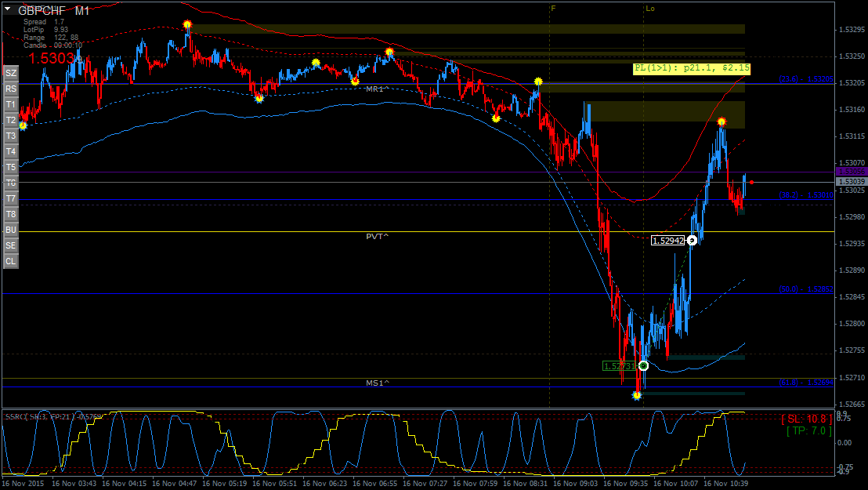The image size is (868, 490).
Task: Click the gray 1.53039 current price tag
Action: pos(851,182)
